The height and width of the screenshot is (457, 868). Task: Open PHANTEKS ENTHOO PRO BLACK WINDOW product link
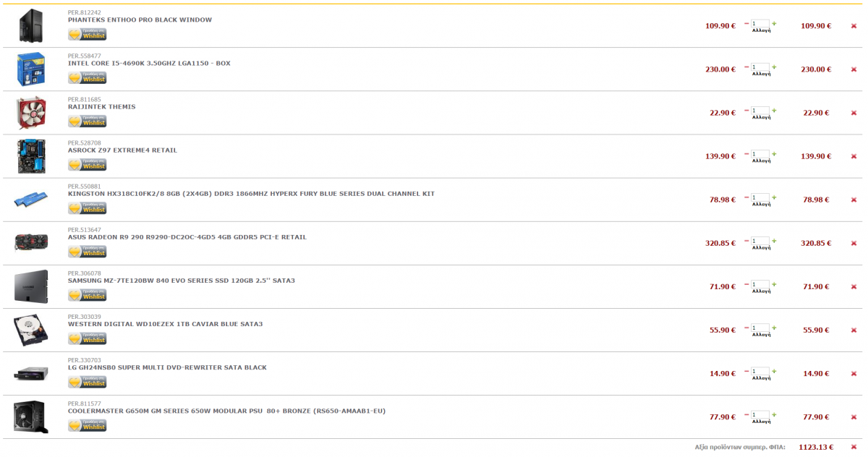[140, 20]
